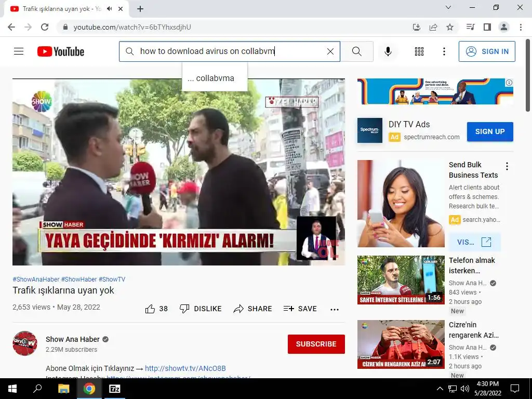The height and width of the screenshot is (399, 532).
Task: Open Chrome media controls
Action: (470, 27)
